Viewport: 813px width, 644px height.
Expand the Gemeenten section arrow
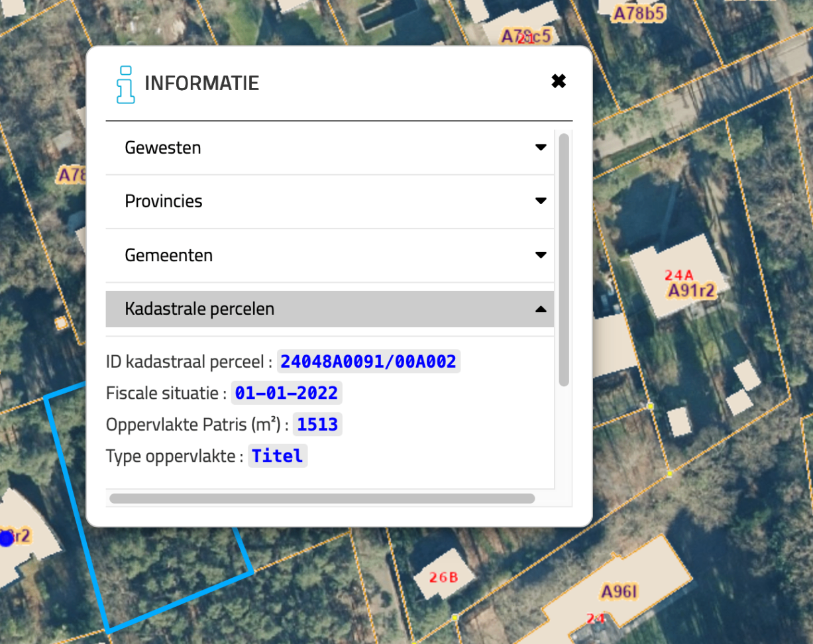[x=541, y=255]
